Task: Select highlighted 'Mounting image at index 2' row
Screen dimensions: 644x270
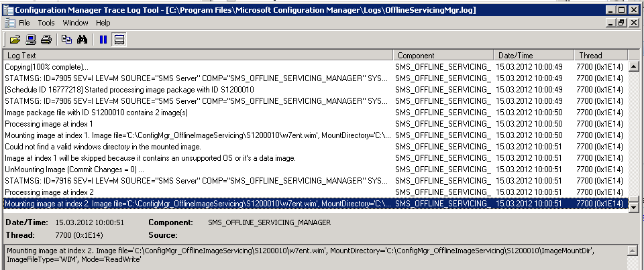Action: tap(316, 203)
